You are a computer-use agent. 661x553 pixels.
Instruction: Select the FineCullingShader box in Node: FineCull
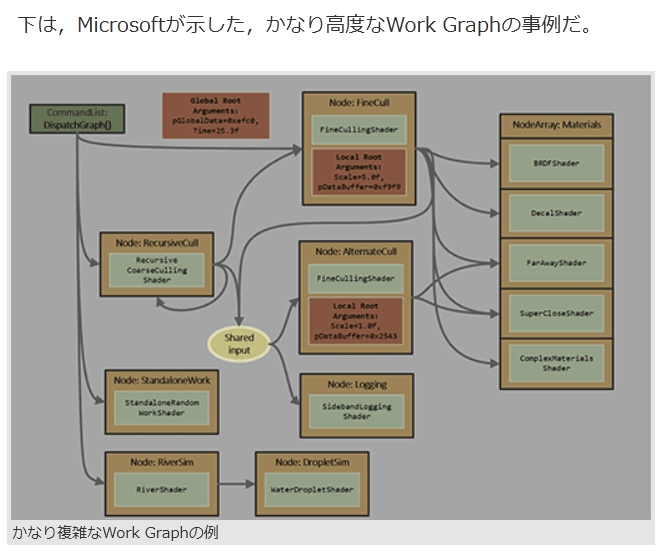click(358, 130)
